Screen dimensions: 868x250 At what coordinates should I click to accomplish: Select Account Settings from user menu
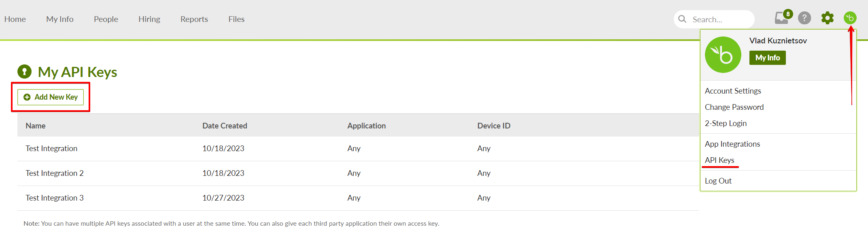(x=733, y=91)
